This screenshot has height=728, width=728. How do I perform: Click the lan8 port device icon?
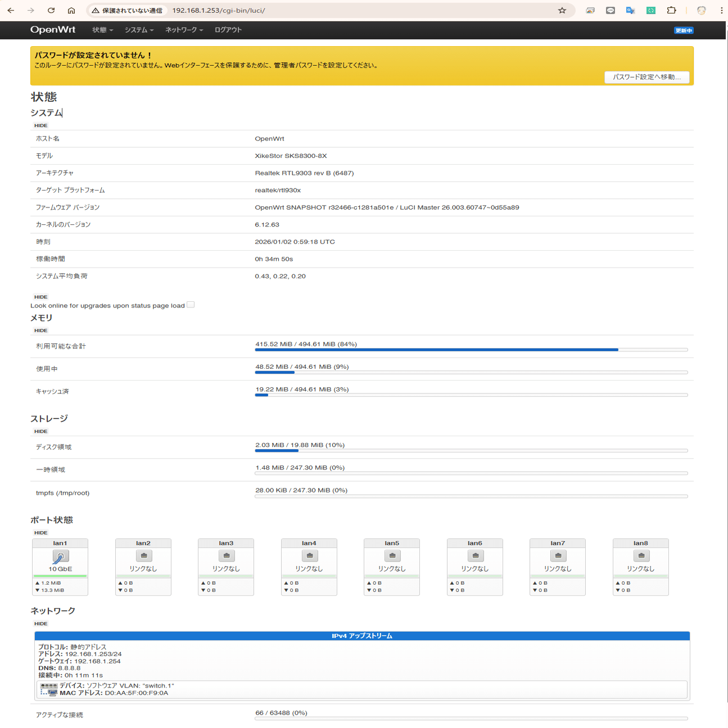point(640,555)
